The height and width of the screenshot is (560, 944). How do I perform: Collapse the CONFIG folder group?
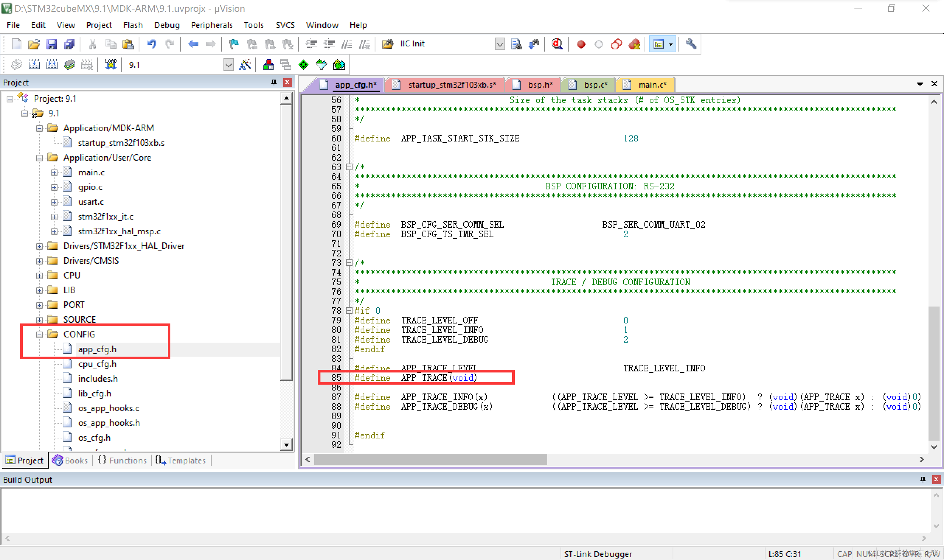pyautogui.click(x=39, y=335)
